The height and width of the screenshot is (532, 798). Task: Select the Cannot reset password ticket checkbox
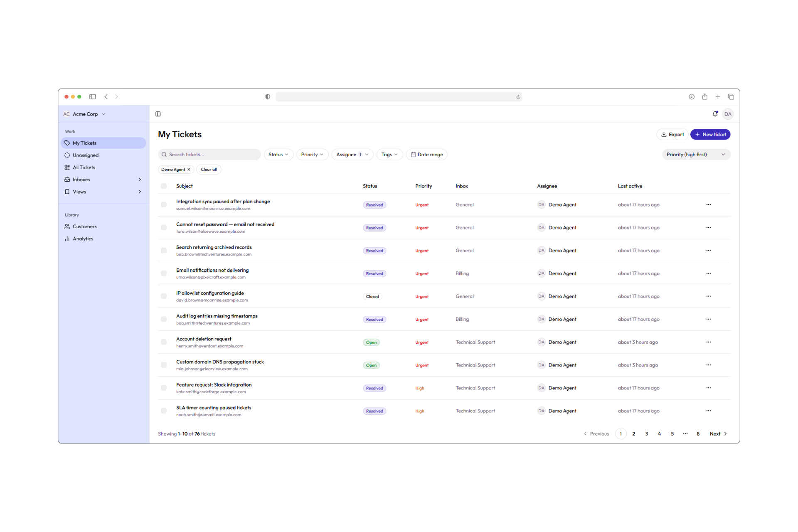164,227
